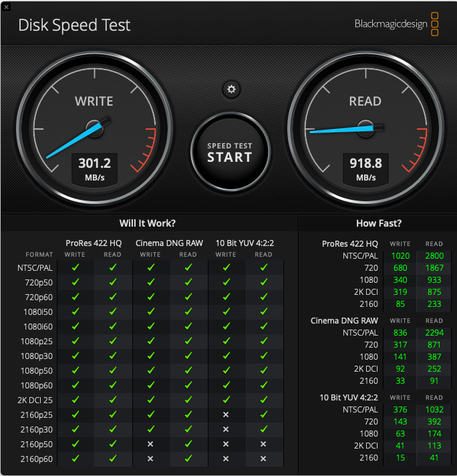The height and width of the screenshot is (476, 457).
Task: Click the Cinema DNG NTSC/PAL read value 2294
Action: pos(434,333)
